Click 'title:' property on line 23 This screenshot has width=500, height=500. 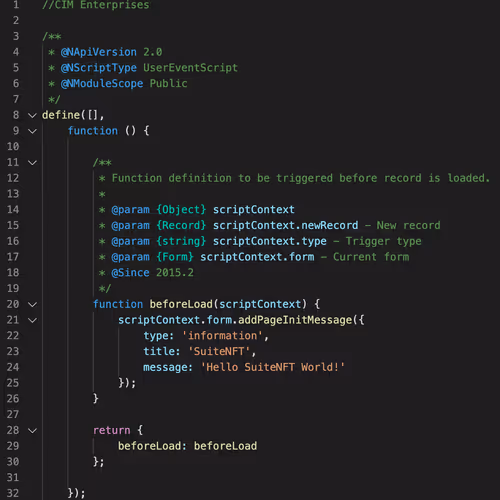pyautogui.click(x=162, y=351)
